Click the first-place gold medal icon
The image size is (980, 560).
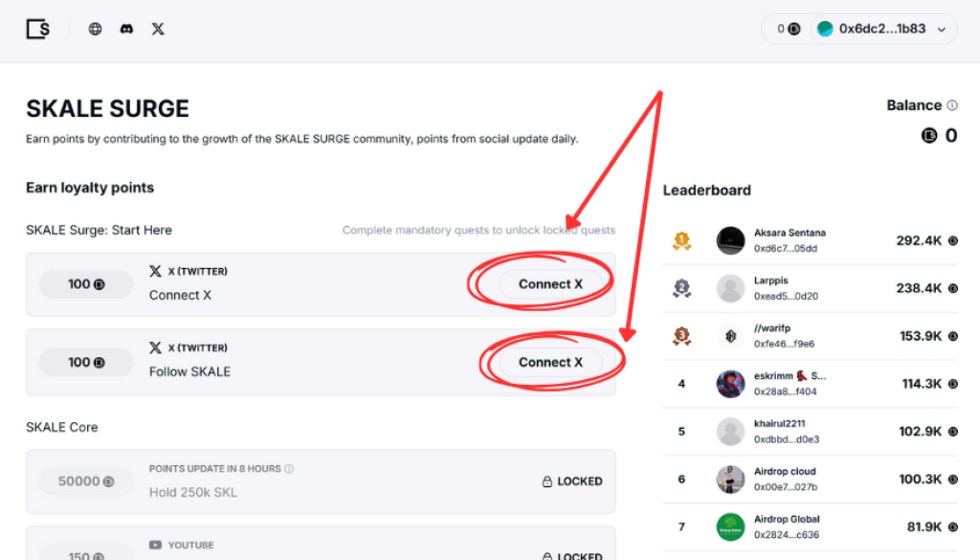[681, 240]
